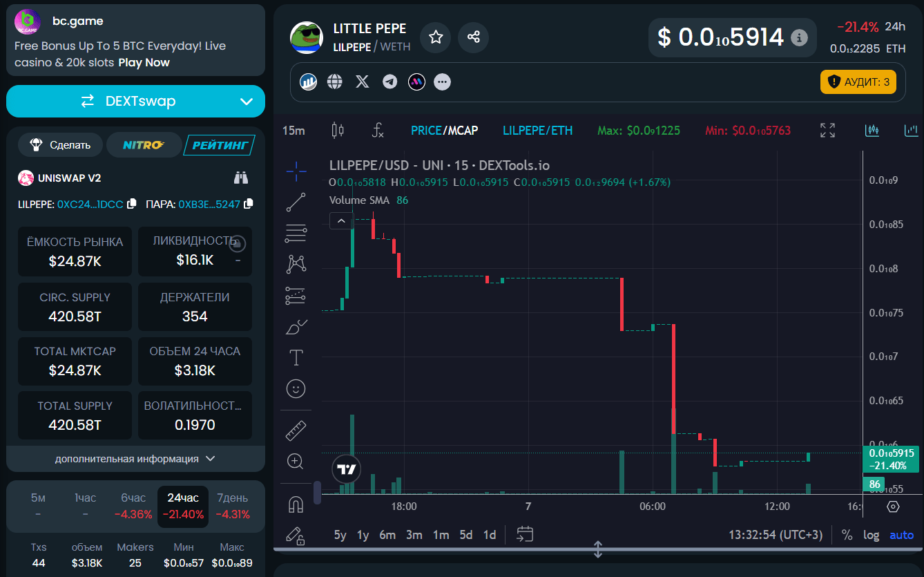Add LITTLE PEPE to favorites star

coord(436,37)
